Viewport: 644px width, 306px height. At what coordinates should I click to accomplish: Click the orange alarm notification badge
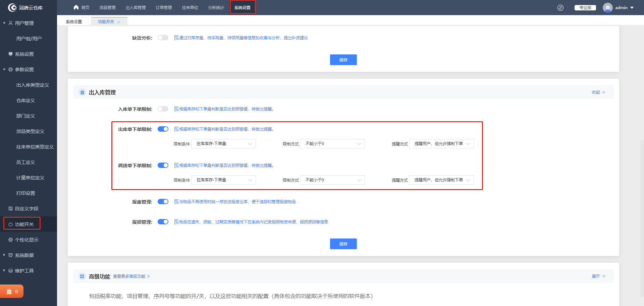12,292
